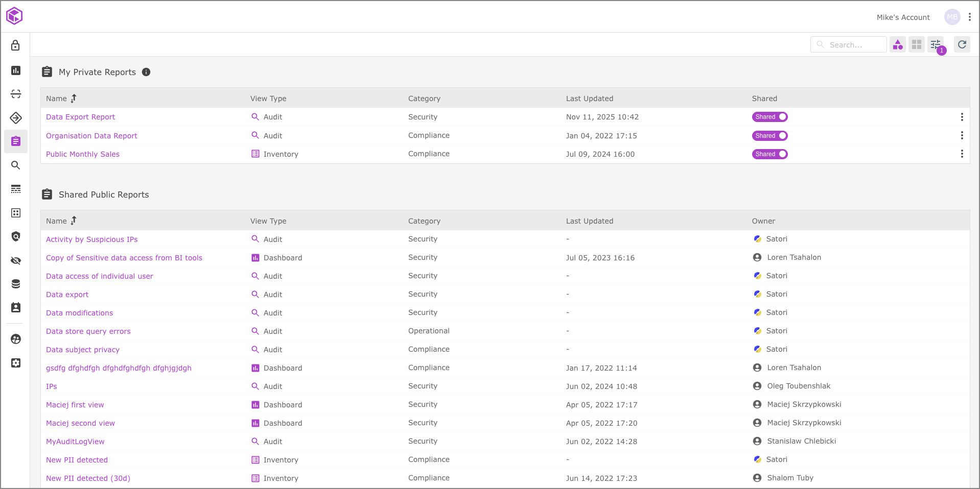Disable sharing for Public Monthly Sales
Image resolution: width=980 pixels, height=489 pixels.
click(769, 154)
